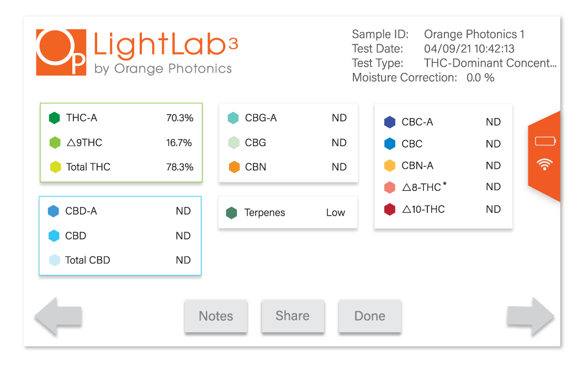The image size is (588, 368).
Task: Select the dark green THC-A hexagon
Action: [x=54, y=118]
